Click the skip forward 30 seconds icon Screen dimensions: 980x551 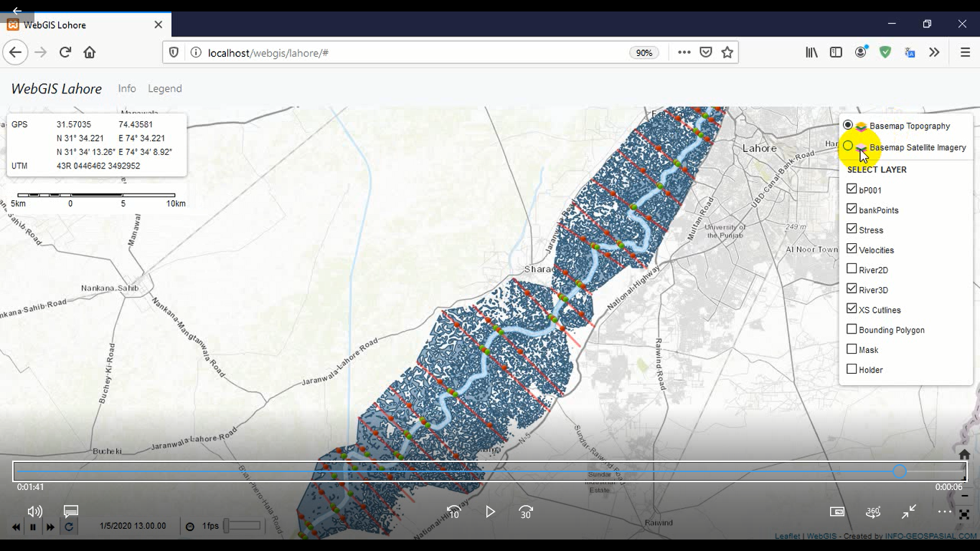[x=526, y=512]
